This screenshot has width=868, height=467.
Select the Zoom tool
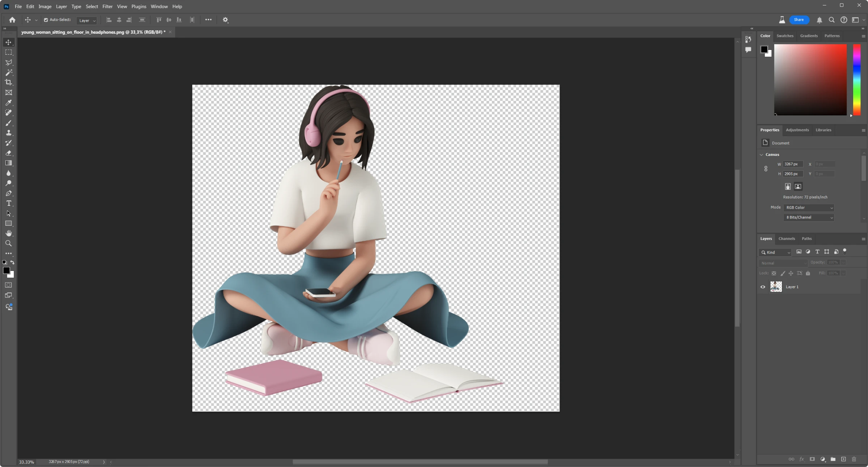coord(8,243)
